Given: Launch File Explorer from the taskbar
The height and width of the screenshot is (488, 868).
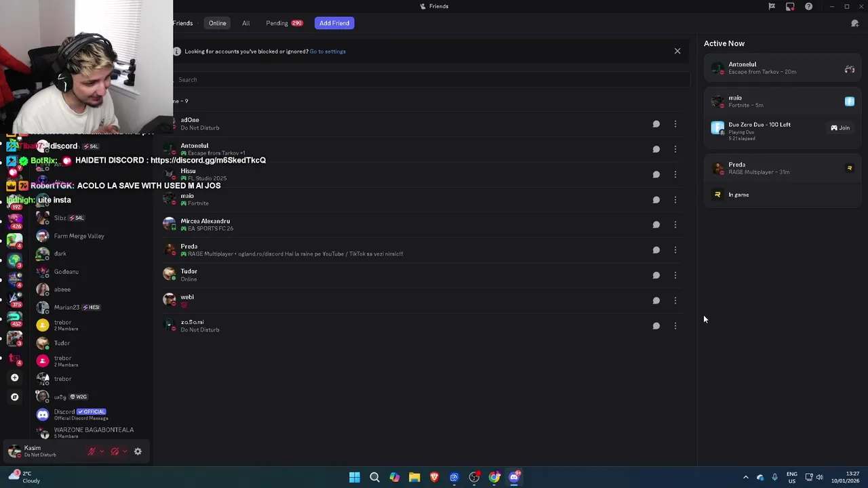Looking at the screenshot, I should tap(414, 477).
